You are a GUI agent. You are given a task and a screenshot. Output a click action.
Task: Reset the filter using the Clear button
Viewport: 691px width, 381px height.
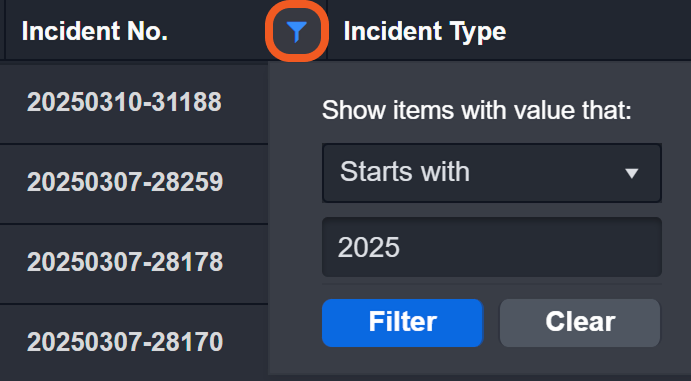point(580,323)
